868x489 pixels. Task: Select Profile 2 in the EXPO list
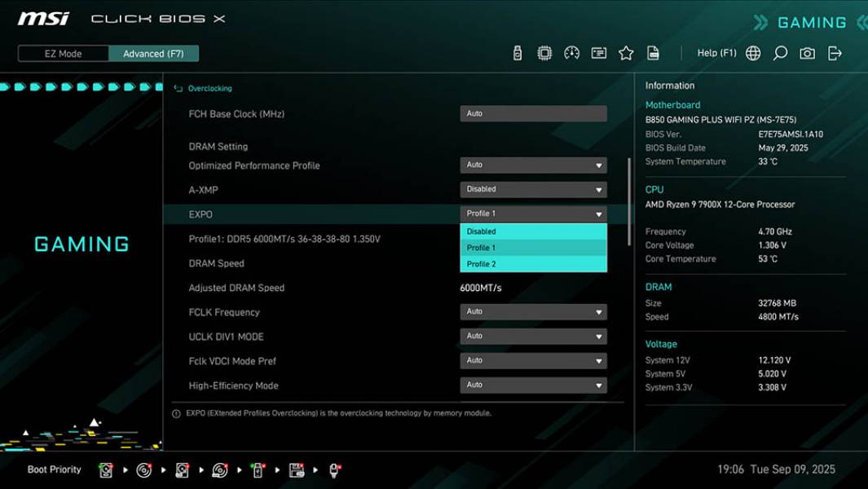533,263
